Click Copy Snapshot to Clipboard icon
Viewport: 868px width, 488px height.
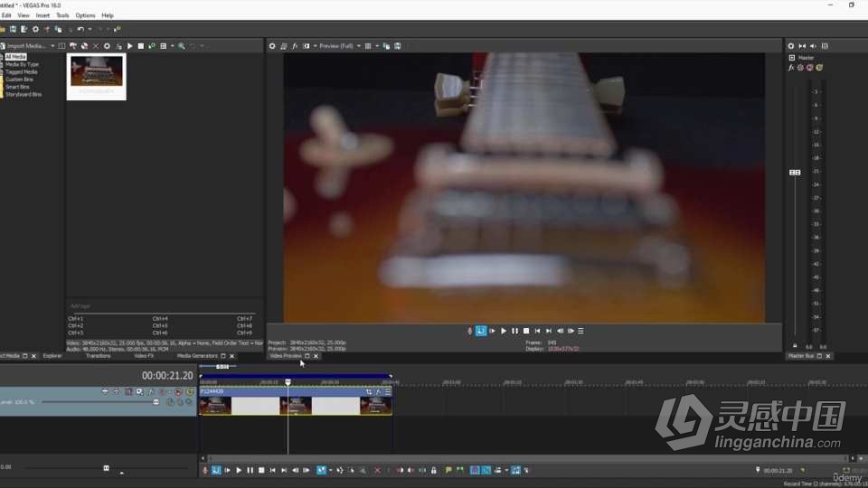tap(386, 46)
